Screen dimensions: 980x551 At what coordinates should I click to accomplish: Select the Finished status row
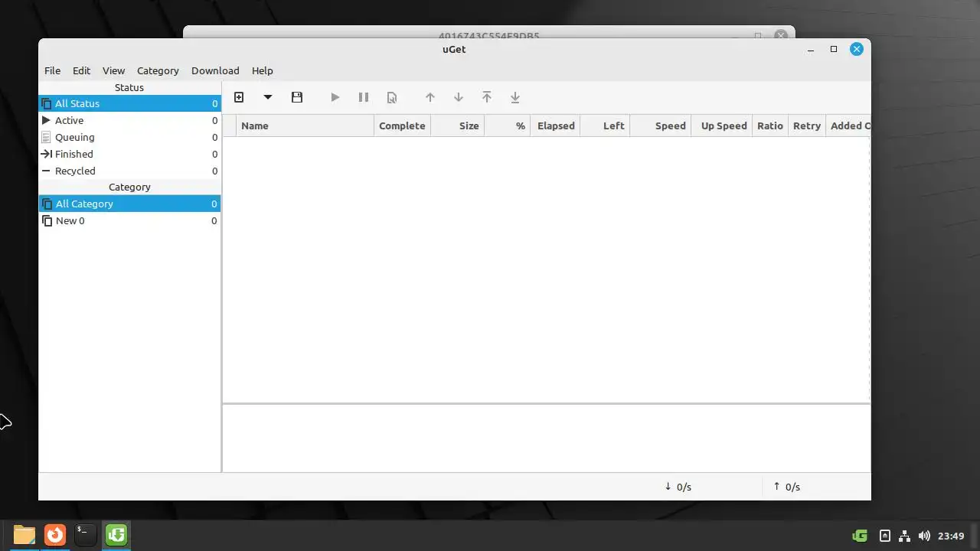pyautogui.click(x=129, y=154)
